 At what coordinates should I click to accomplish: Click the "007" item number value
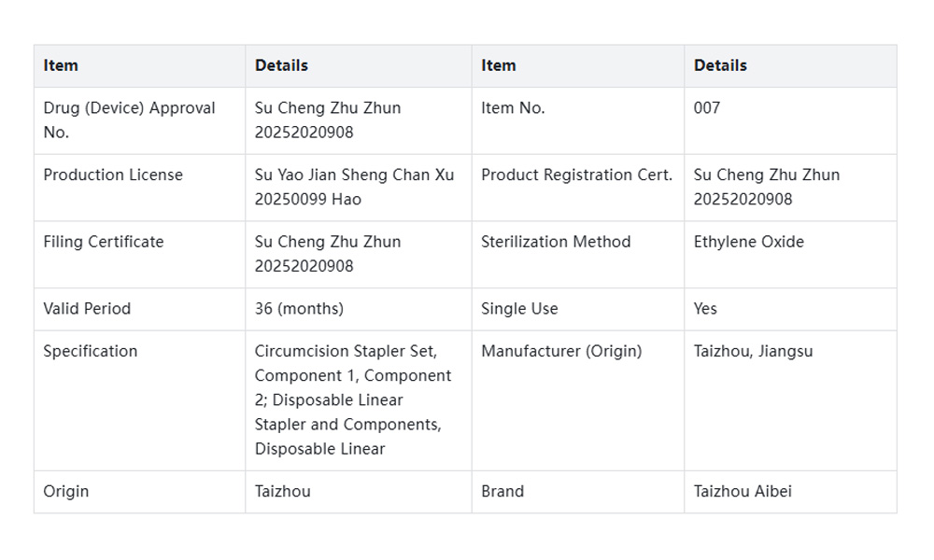tap(707, 108)
